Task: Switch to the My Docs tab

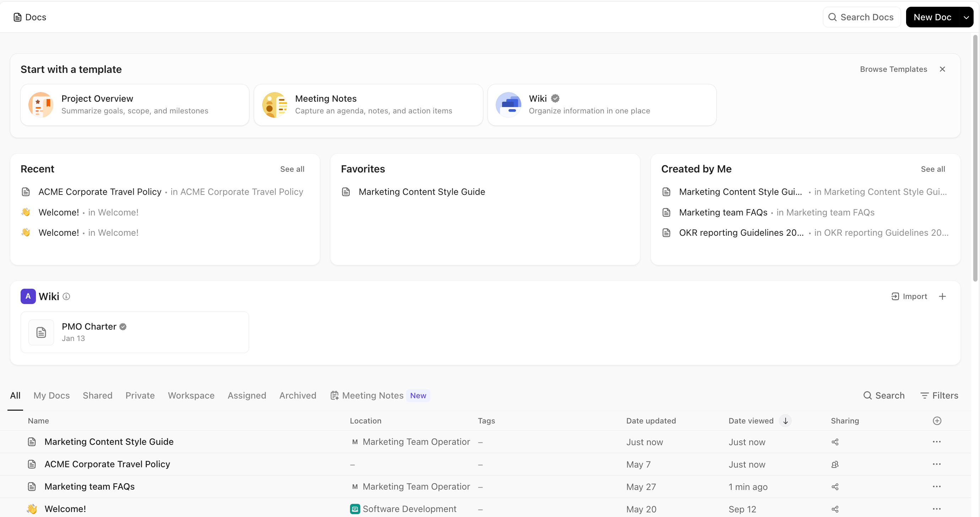Action: coord(52,395)
